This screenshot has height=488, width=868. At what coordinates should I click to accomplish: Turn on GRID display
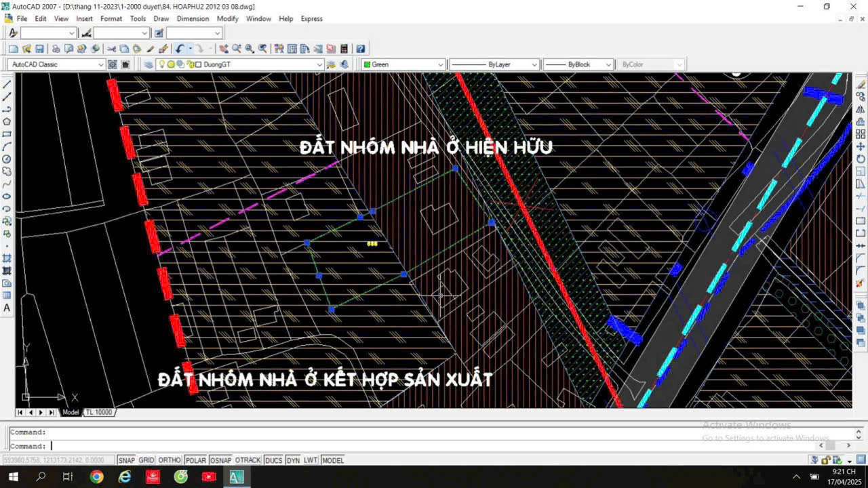click(x=146, y=460)
